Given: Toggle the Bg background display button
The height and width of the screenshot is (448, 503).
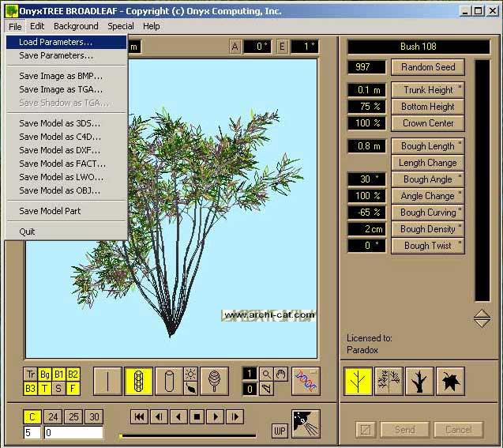Looking at the screenshot, I should 45,374.
